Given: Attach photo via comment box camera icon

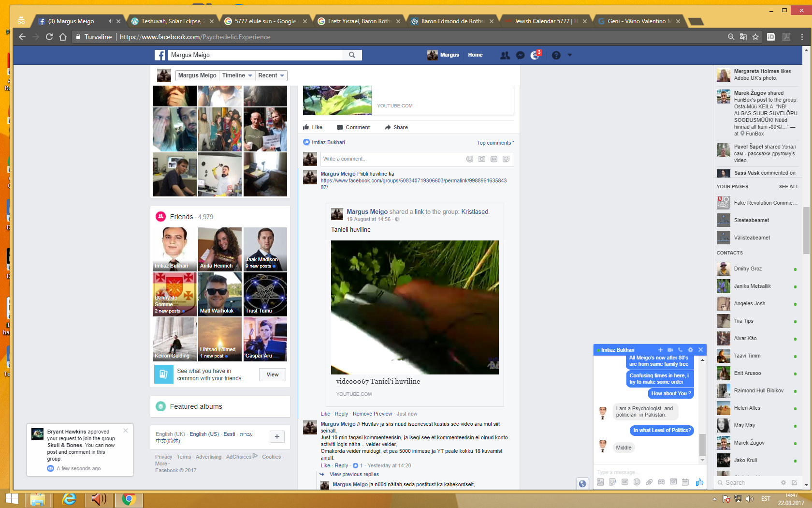Looking at the screenshot, I should [x=481, y=159].
